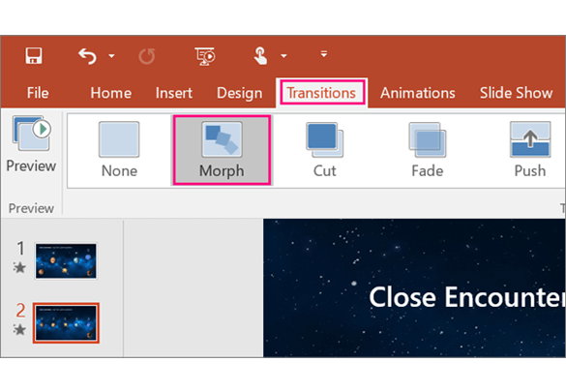Start slideshow from beginning icon
Viewport: 566px width, 392px height.
coord(205,56)
